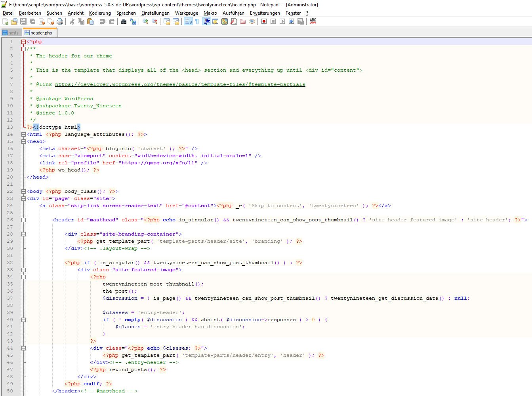Toggle file monitoring eye icon

[x=252, y=21]
